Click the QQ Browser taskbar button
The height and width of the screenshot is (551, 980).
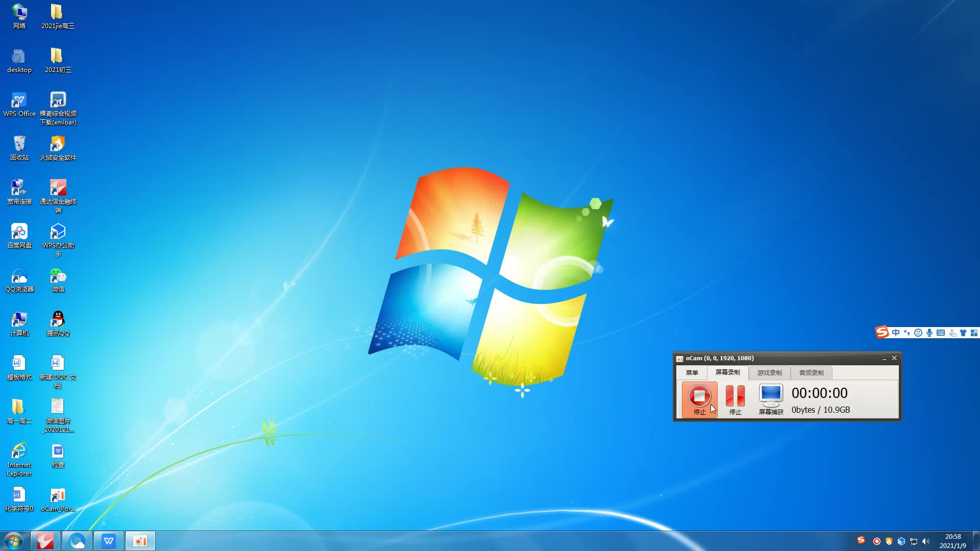click(77, 541)
